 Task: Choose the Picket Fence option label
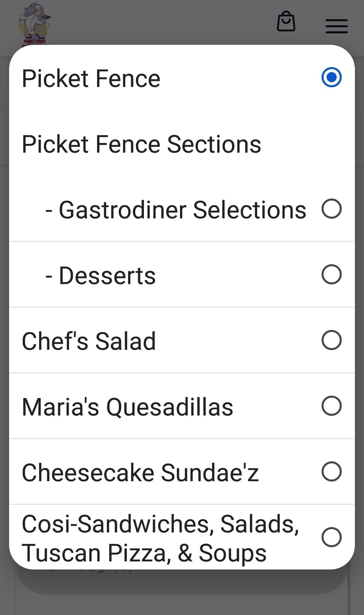click(x=91, y=79)
